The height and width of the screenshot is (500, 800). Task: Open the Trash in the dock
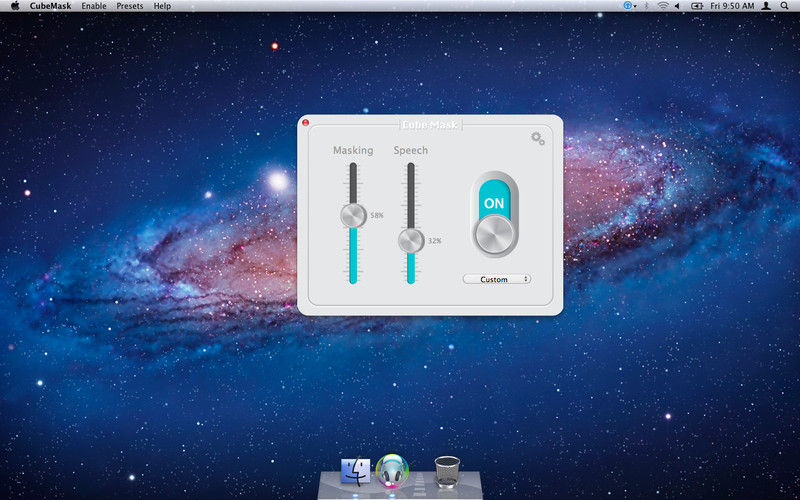click(x=447, y=470)
